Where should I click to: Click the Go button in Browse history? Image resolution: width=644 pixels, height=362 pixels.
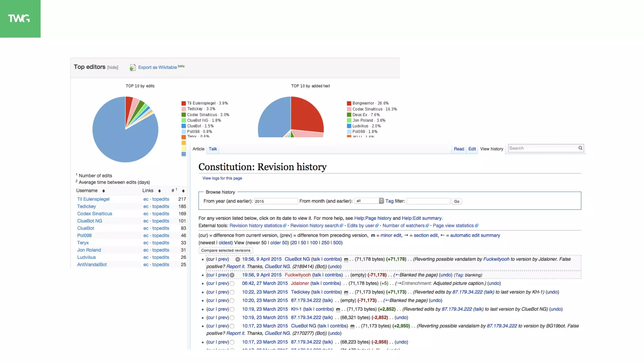click(457, 201)
